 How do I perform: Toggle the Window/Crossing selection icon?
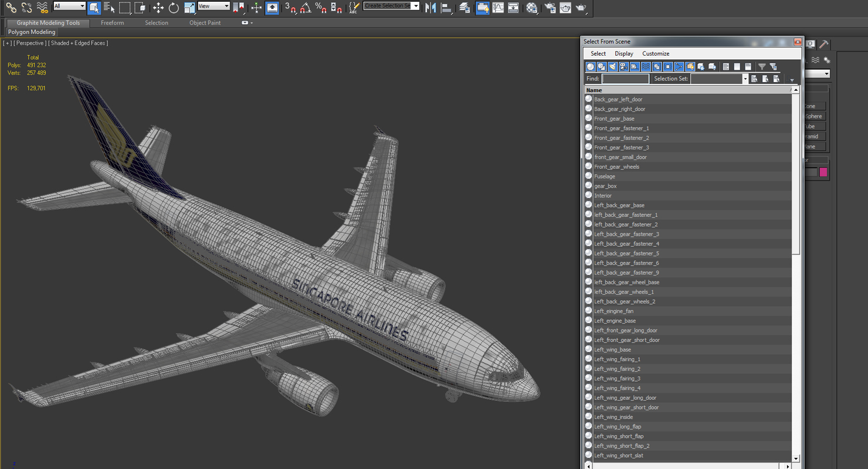140,8
